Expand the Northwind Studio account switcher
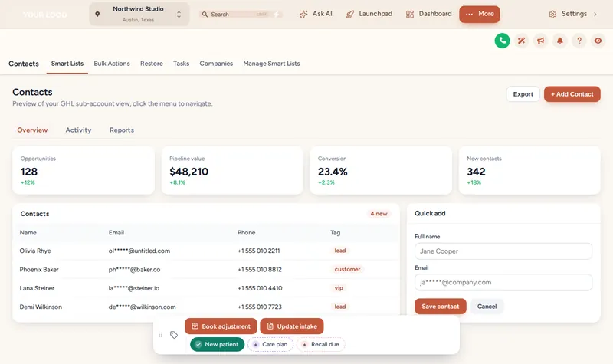 click(x=139, y=14)
